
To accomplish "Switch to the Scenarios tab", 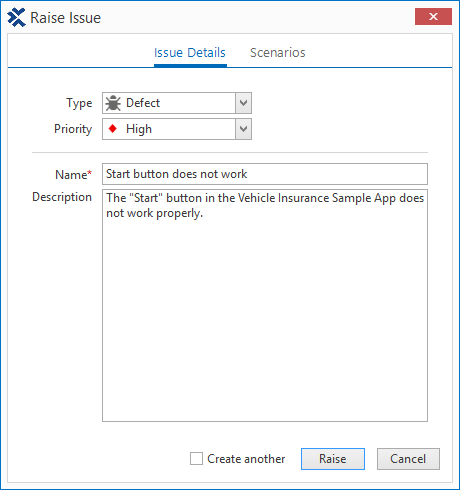I will click(278, 53).
